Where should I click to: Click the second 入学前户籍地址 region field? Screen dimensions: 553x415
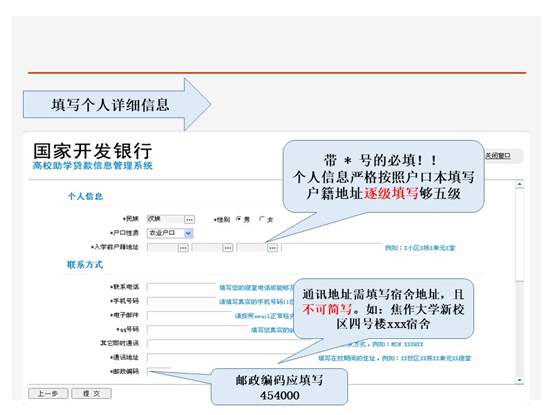(207, 248)
